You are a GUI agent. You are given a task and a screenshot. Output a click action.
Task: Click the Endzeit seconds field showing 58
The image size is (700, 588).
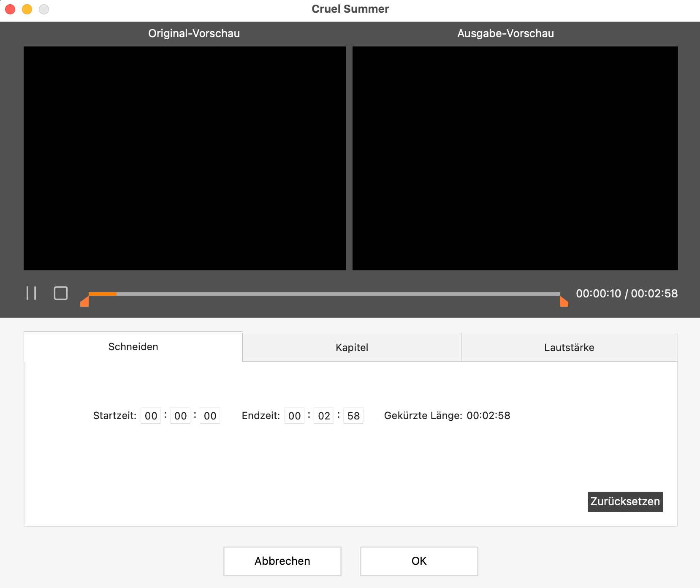353,416
